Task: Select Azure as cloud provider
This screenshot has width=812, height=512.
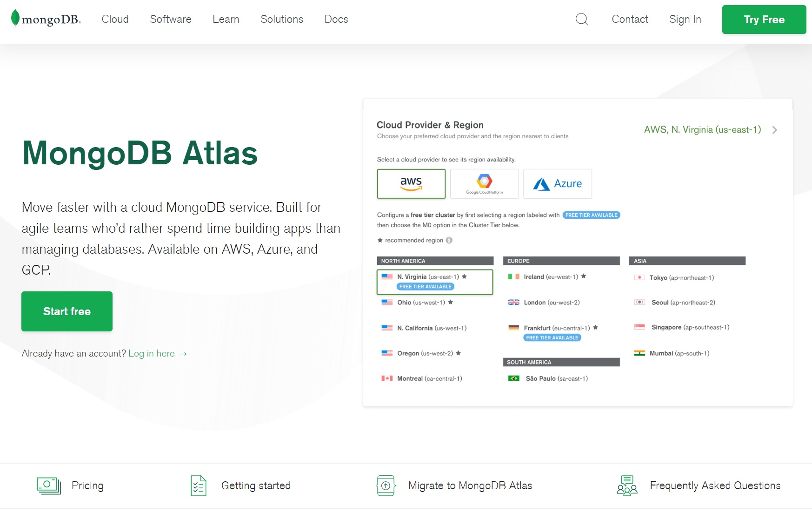Action: (x=557, y=184)
